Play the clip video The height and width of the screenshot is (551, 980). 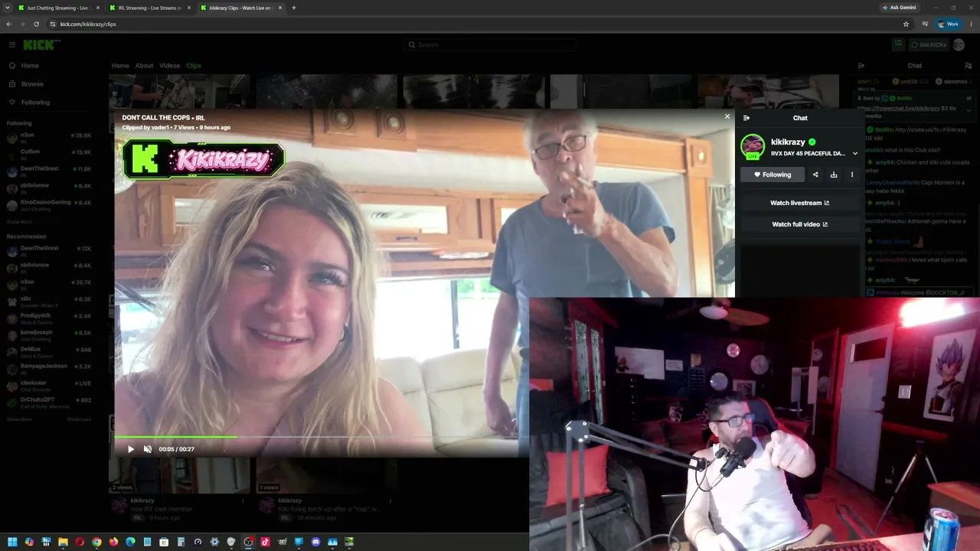[131, 449]
